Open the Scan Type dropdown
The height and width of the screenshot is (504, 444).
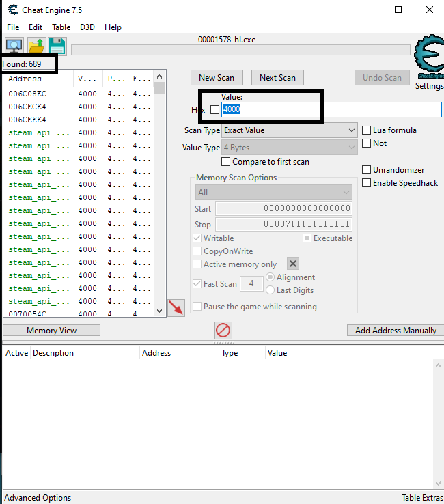pyautogui.click(x=290, y=130)
